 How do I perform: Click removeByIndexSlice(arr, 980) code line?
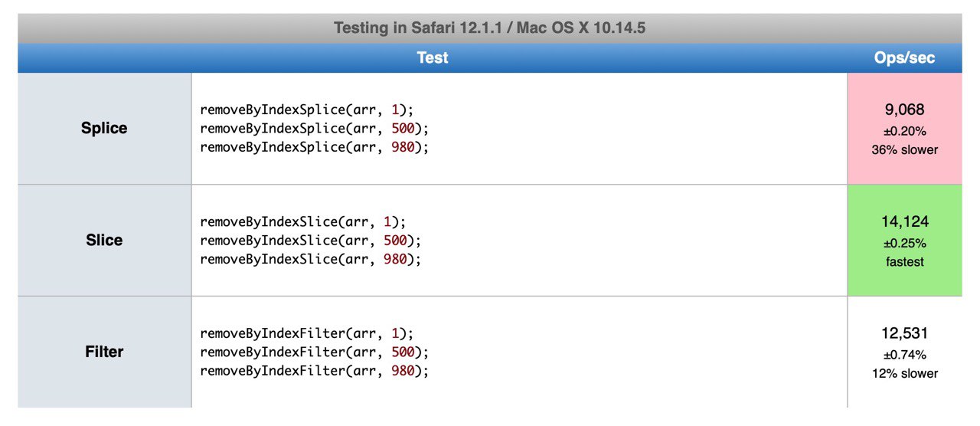tap(311, 259)
